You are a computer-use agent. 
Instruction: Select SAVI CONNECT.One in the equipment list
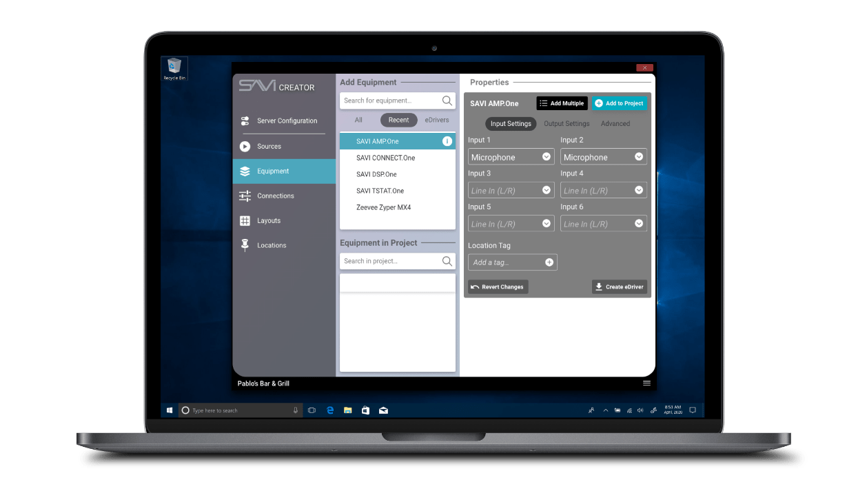point(398,158)
